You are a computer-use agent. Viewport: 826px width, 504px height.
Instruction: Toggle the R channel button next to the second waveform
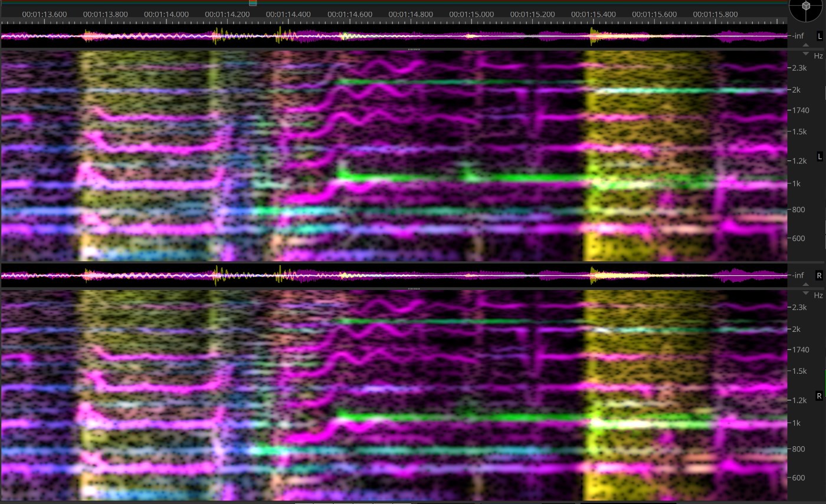818,275
